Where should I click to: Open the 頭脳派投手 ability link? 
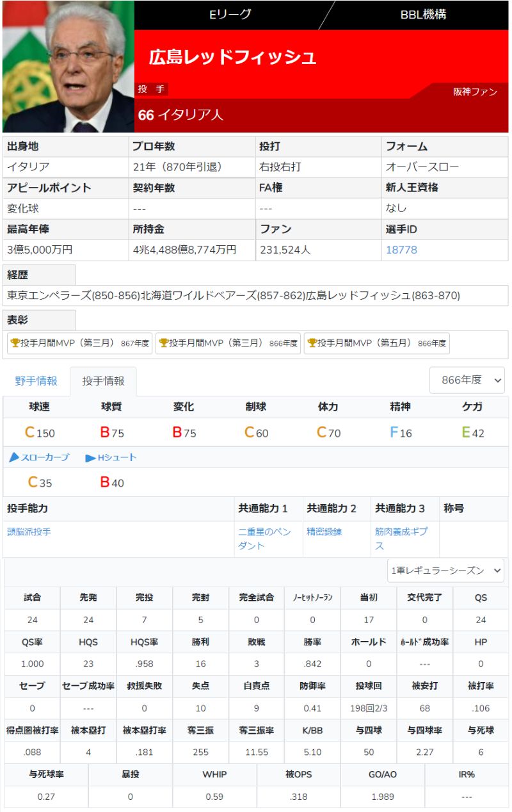(29, 532)
